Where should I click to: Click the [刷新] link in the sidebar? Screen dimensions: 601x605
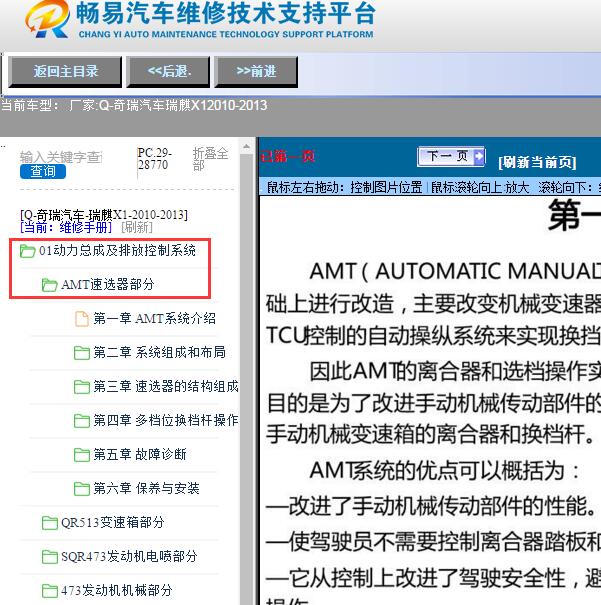(137, 227)
